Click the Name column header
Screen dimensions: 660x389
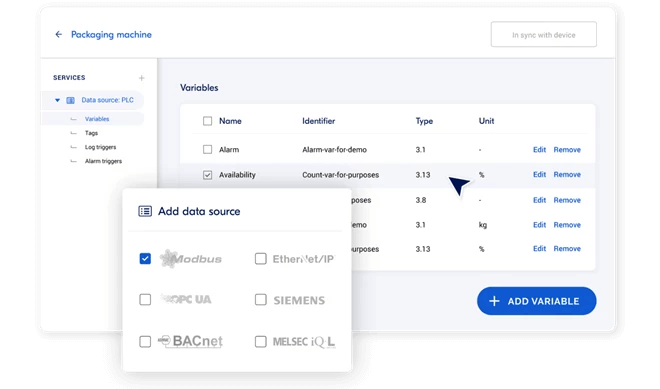coord(230,121)
